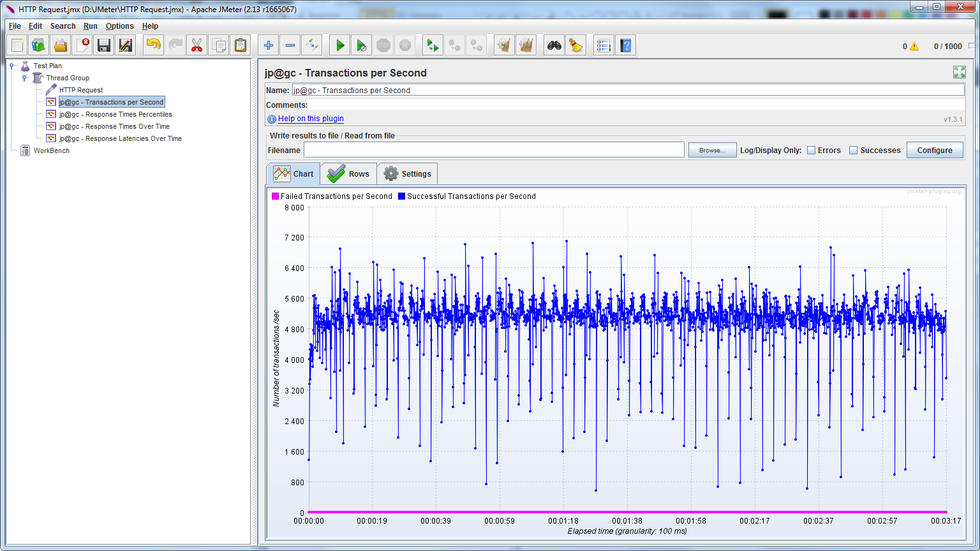The image size is (980, 551).
Task: Select jp@gc - Response Times Over Time item
Action: coord(114,126)
